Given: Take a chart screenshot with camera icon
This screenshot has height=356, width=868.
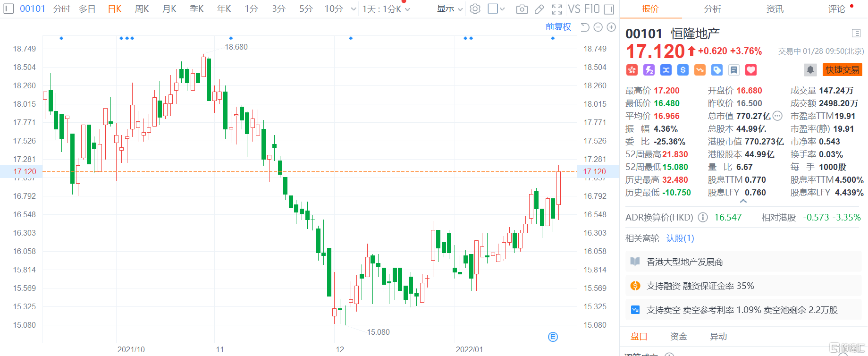Looking at the screenshot, I should pyautogui.click(x=522, y=9).
